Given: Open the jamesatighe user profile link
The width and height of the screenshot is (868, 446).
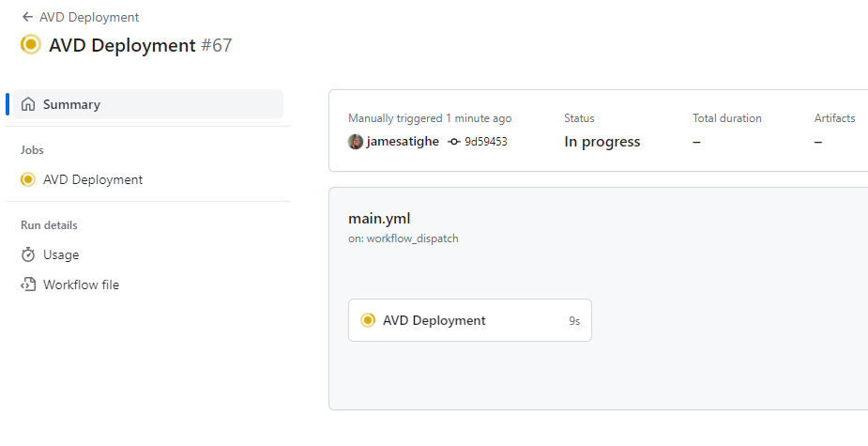Looking at the screenshot, I should pyautogui.click(x=403, y=142).
